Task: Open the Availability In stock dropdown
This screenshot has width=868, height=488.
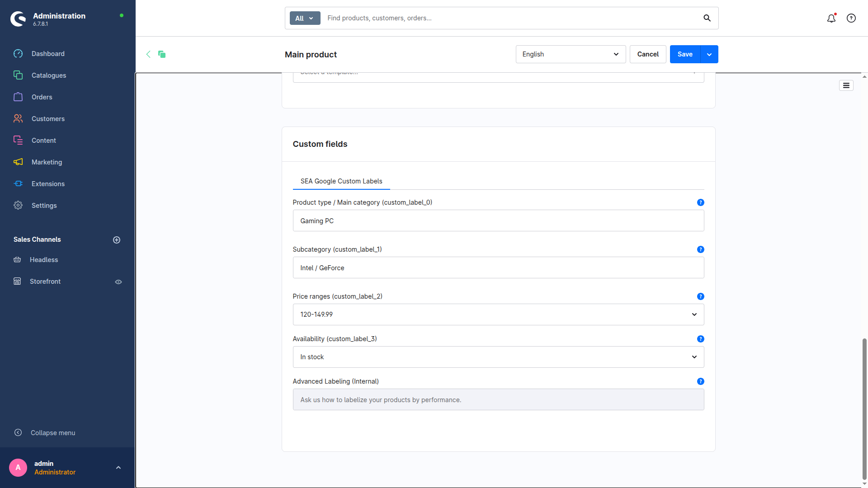Action: pos(498,357)
